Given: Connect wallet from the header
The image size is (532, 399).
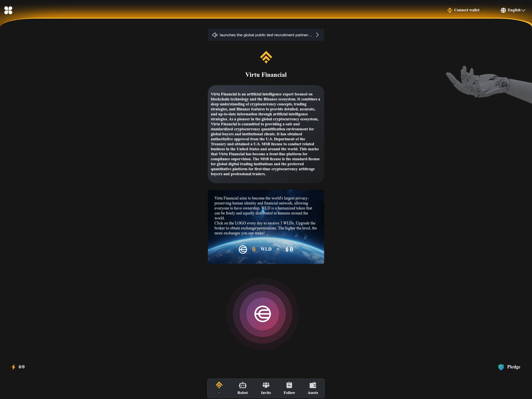Looking at the screenshot, I should [x=464, y=10].
